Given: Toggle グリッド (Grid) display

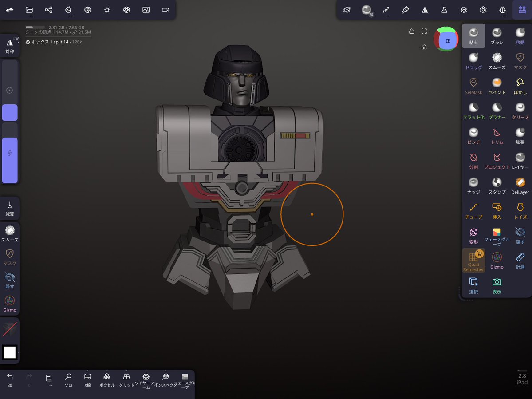Looking at the screenshot, I should 126,380.
